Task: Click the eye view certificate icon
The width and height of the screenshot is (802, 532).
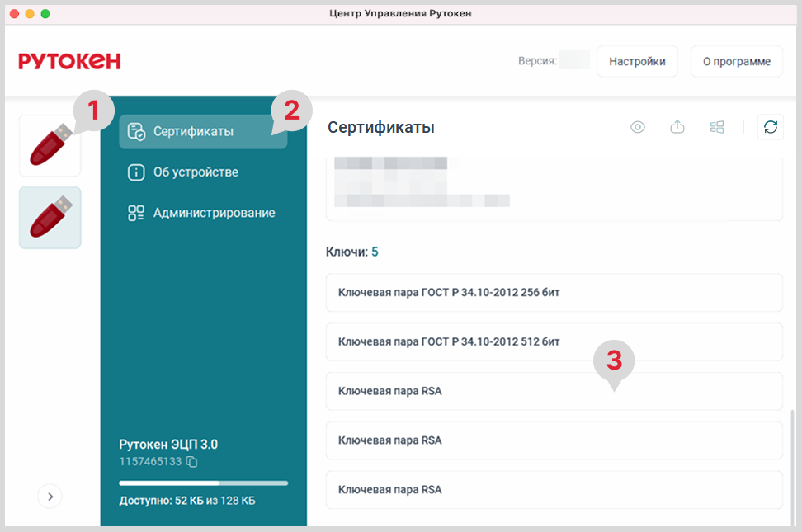Action: pyautogui.click(x=638, y=127)
